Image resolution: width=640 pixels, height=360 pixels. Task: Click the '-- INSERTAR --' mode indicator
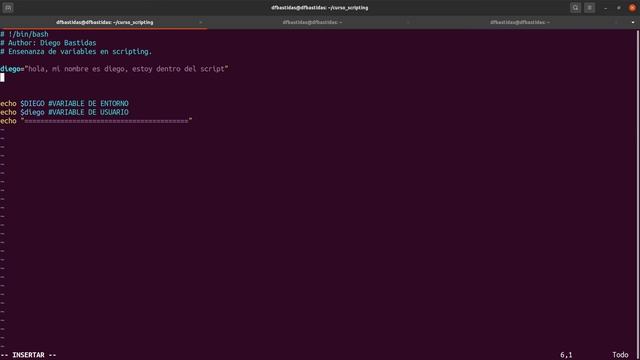[x=28, y=355]
